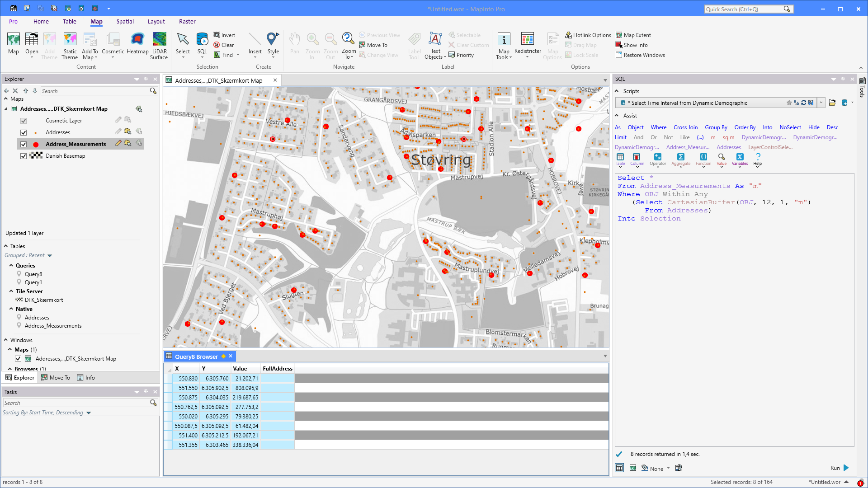Viewport: 868px width, 488px height.
Task: Click the Map Tools info icon
Action: coord(504,40)
